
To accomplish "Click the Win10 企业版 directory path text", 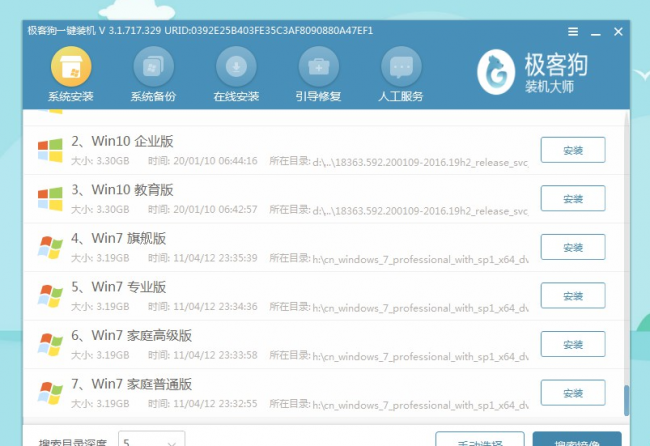I will pos(420,162).
